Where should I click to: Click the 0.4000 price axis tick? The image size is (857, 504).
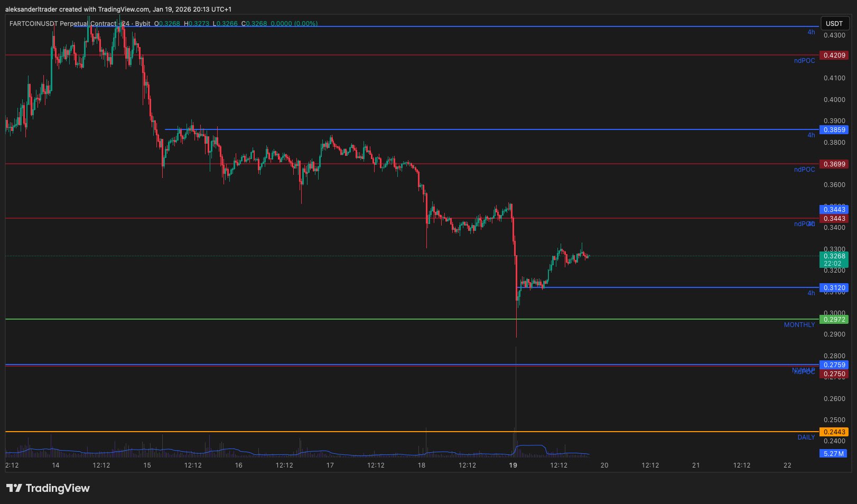tap(834, 100)
